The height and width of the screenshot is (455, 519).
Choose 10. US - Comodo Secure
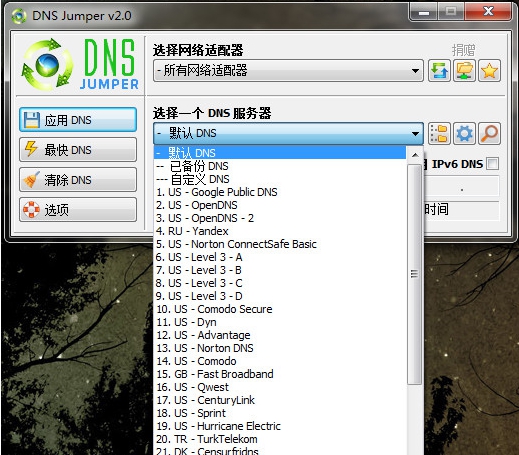pos(280,309)
